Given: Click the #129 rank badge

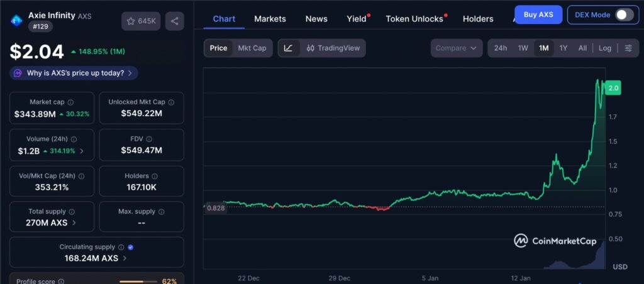Looking at the screenshot, I should 40,26.
